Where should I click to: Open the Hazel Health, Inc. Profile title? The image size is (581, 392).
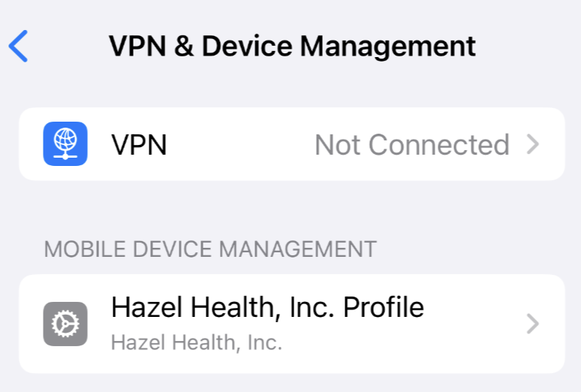coord(267,307)
